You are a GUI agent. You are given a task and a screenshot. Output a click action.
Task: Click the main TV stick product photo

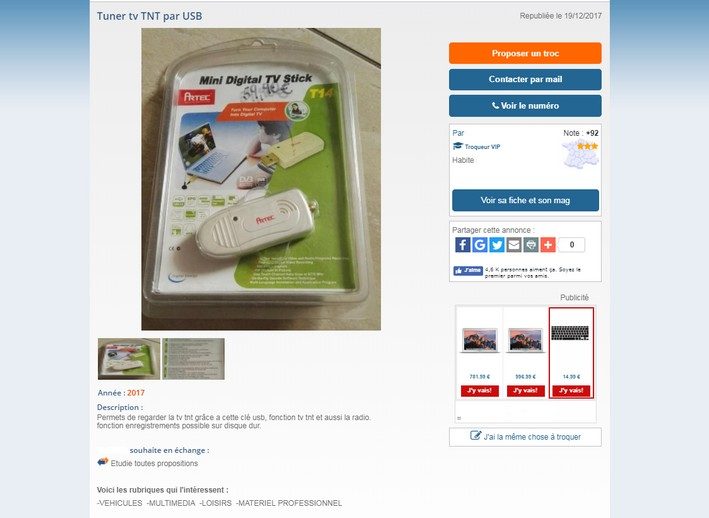tap(261, 179)
